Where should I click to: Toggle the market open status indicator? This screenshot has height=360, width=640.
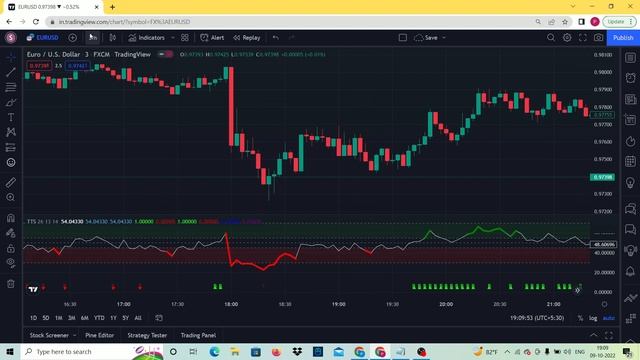tap(165, 54)
